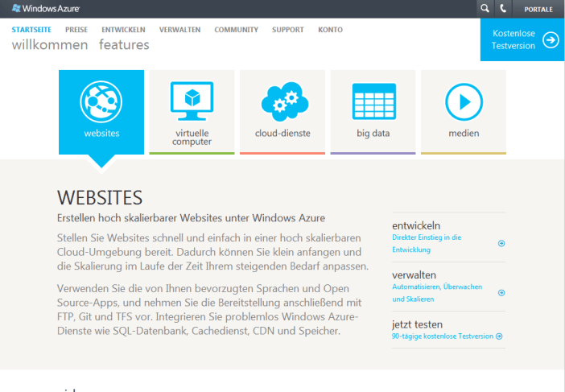This screenshot has height=392, width=565.
Task: Open the PREISE navigation item
Action: pyautogui.click(x=76, y=30)
